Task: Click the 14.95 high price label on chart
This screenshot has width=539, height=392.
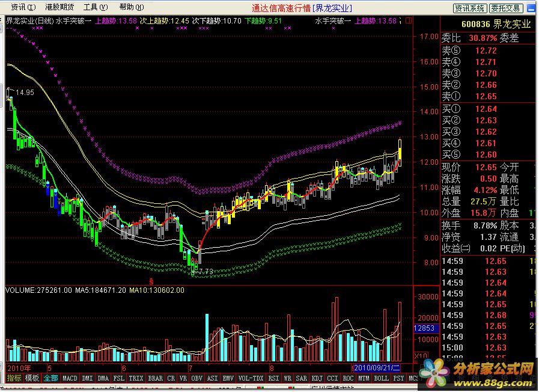Action: coord(25,92)
